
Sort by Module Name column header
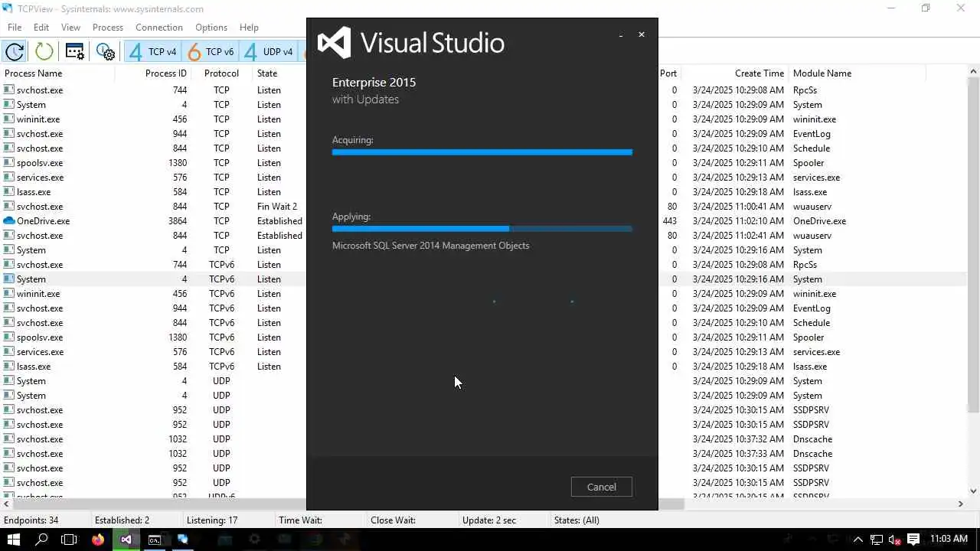pyautogui.click(x=856, y=73)
